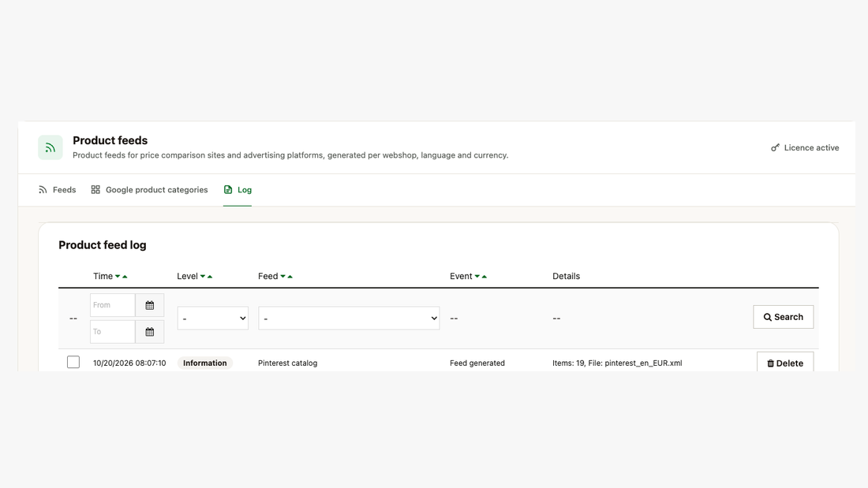Image resolution: width=868 pixels, height=488 pixels.
Task: Click the green Product feeds RSS icon
Action: [x=51, y=147]
